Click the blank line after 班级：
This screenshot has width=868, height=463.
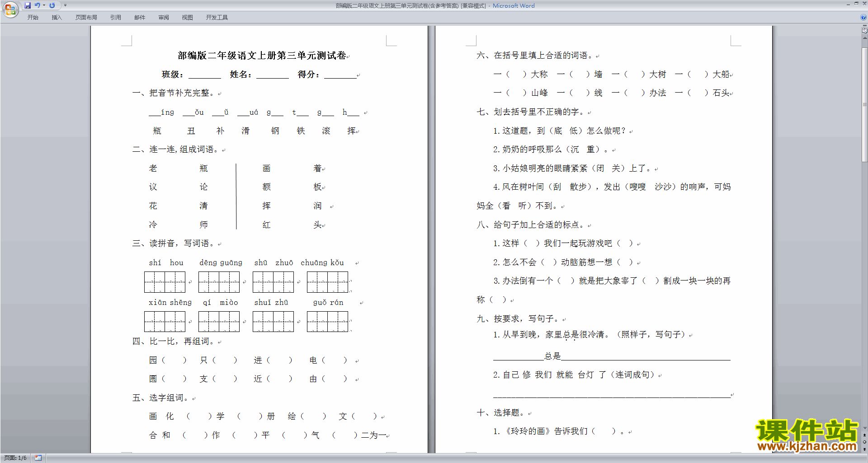[205, 75]
